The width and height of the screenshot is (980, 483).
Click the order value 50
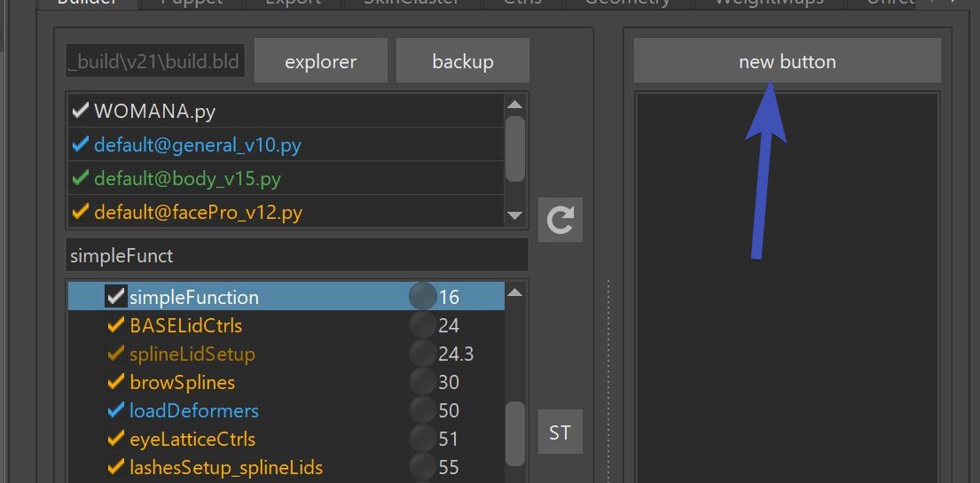[x=449, y=410]
